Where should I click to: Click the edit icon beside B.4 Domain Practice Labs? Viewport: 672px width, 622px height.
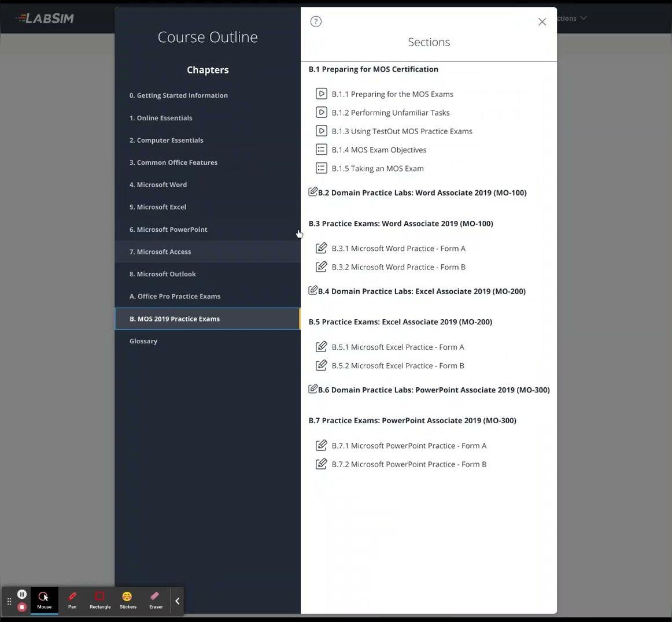tap(313, 290)
